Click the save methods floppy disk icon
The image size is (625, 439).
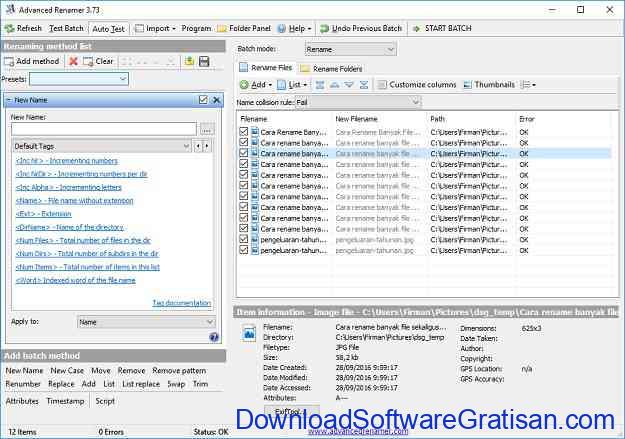pos(204,61)
